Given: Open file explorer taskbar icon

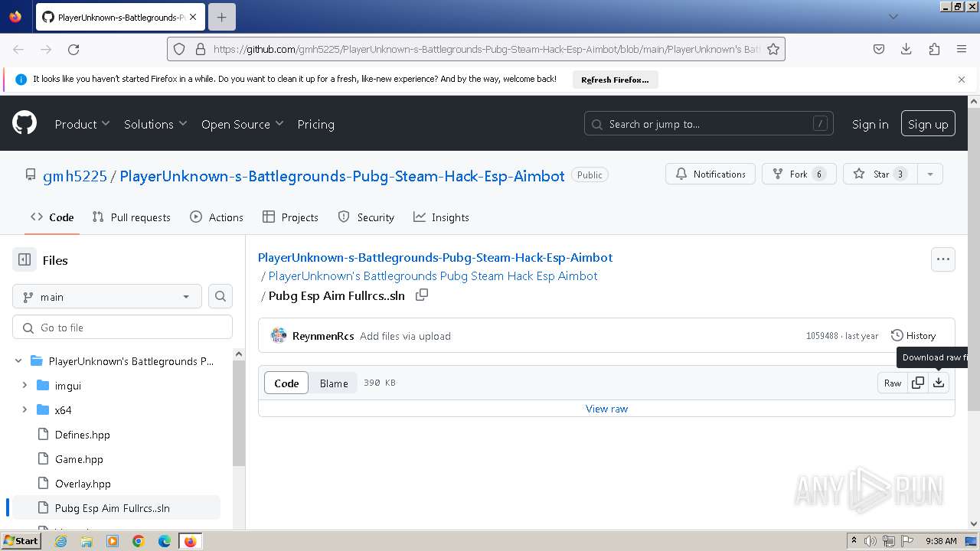Looking at the screenshot, I should click(x=87, y=541).
